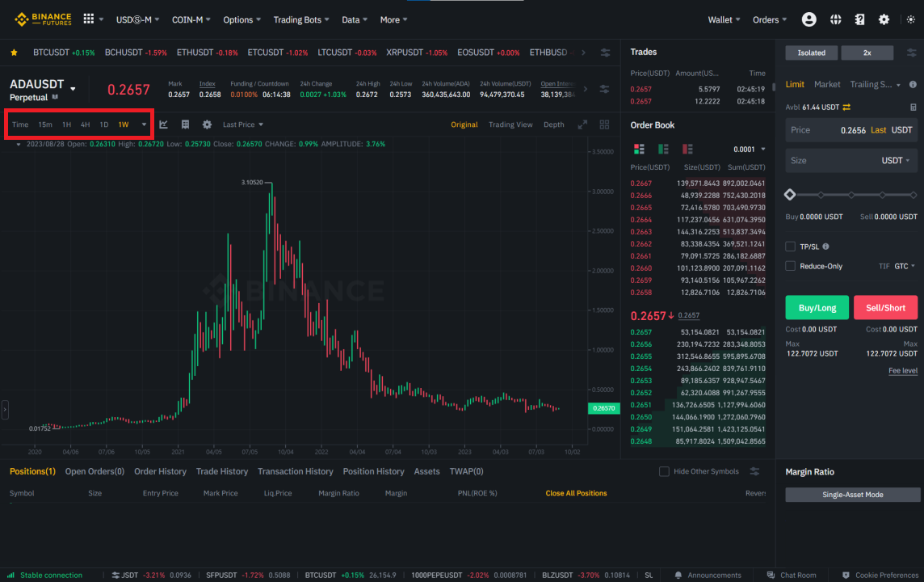Open chart settings gear icon

click(207, 124)
